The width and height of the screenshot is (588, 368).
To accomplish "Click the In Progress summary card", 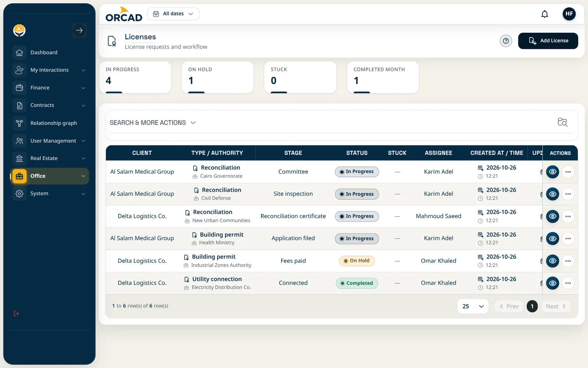I will [135, 77].
